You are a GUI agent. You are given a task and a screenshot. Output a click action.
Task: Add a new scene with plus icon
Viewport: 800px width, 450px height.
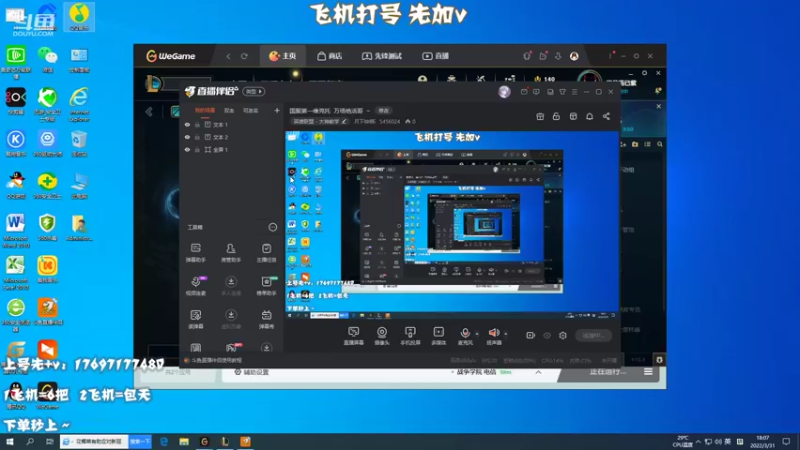(277, 110)
